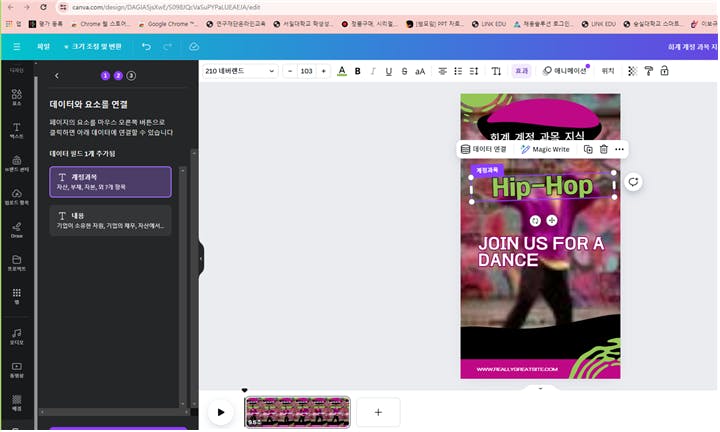Open the 텍스트 (Text) sidebar tab
Viewport: 720px width, 432px height.
(x=17, y=130)
